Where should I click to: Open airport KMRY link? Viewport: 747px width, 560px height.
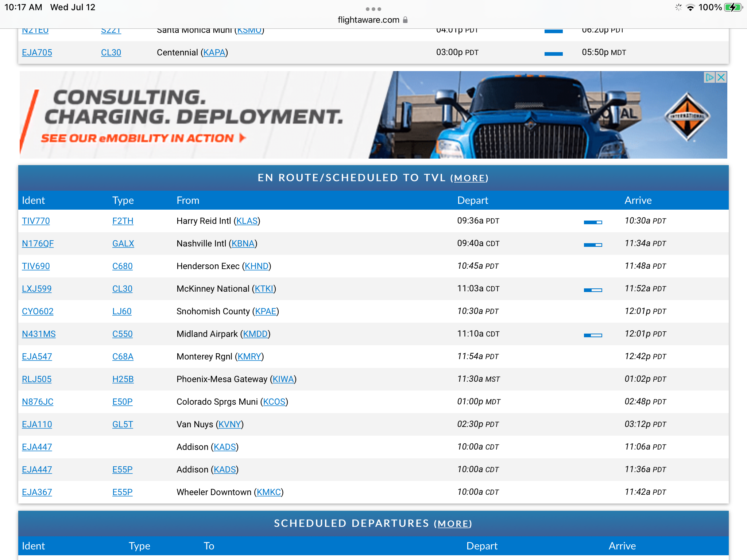pos(249,357)
